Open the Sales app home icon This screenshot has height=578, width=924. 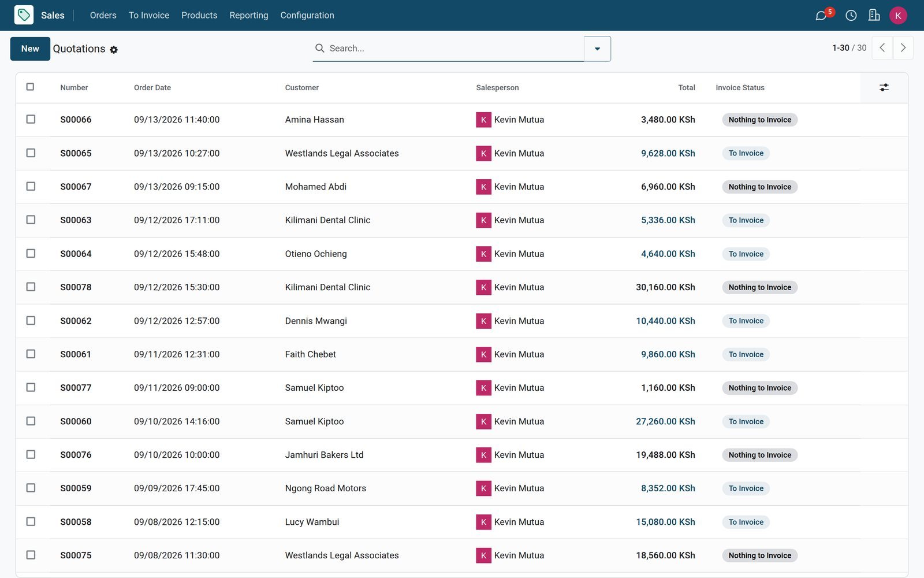tap(24, 15)
